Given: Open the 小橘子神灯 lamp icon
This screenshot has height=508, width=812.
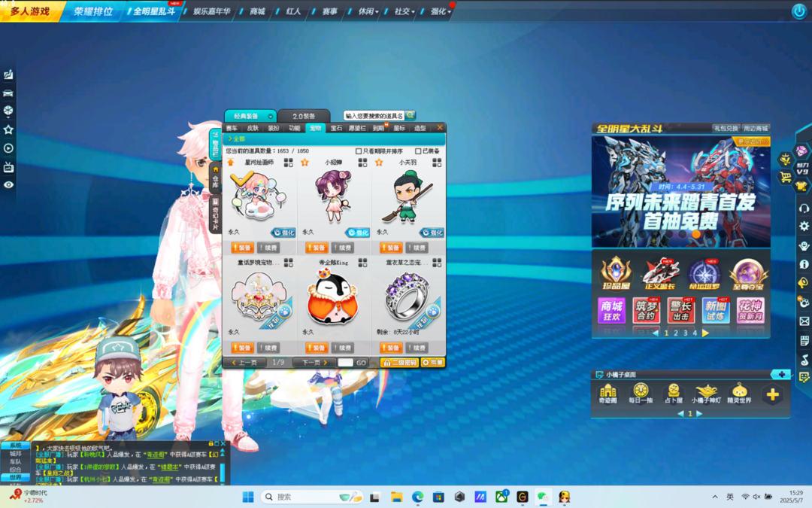Looking at the screenshot, I should (x=706, y=394).
